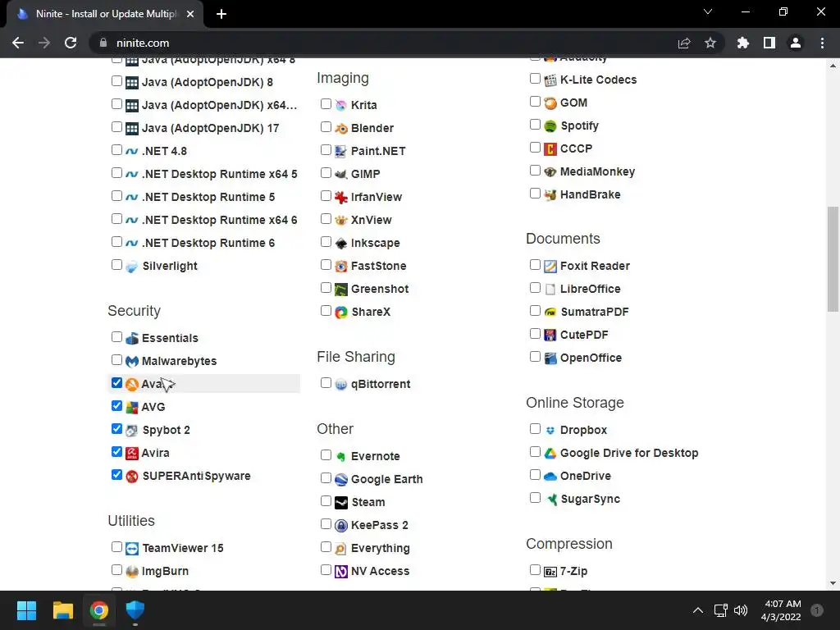The width and height of the screenshot is (840, 630).
Task: Click the CCCP icon
Action: [x=550, y=149]
